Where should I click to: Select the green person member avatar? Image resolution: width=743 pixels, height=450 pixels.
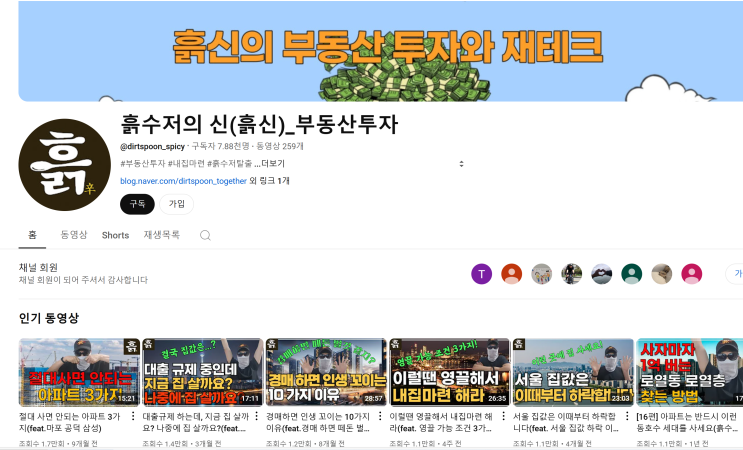(632, 274)
